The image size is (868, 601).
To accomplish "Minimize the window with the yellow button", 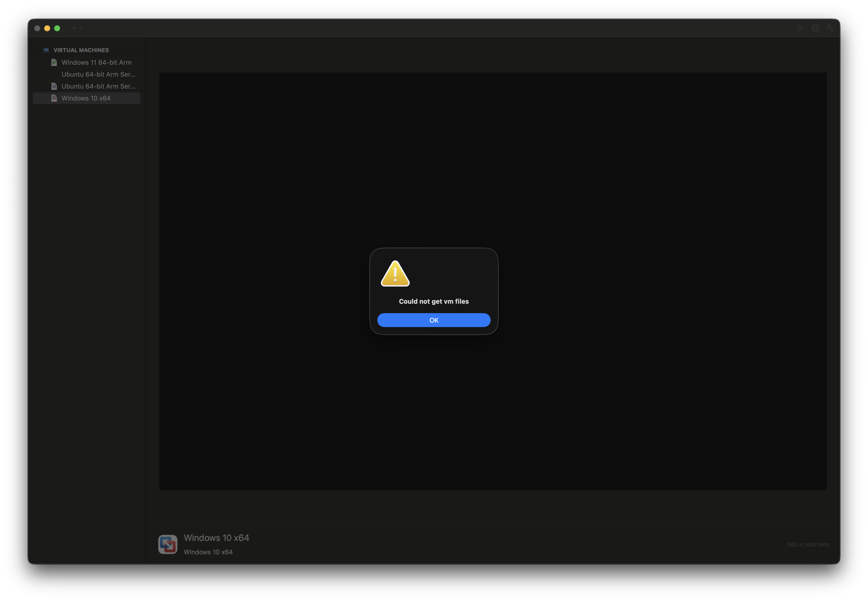I will click(47, 28).
